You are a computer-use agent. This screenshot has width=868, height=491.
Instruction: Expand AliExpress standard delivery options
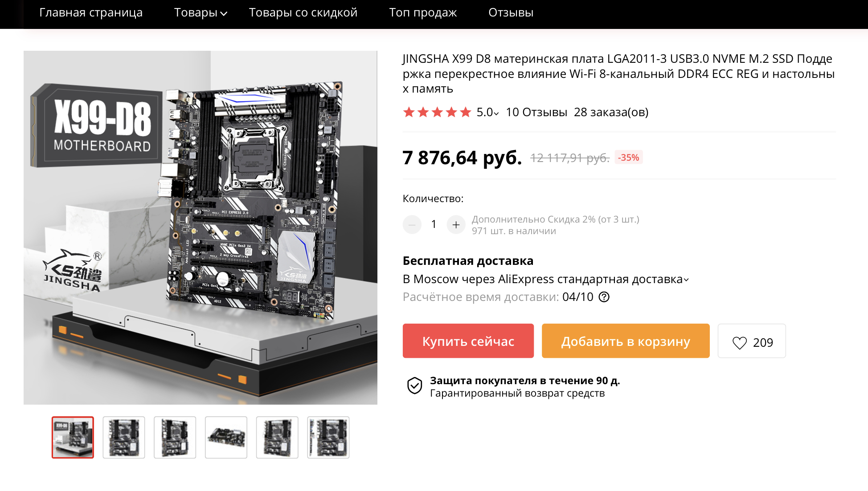[x=686, y=280]
